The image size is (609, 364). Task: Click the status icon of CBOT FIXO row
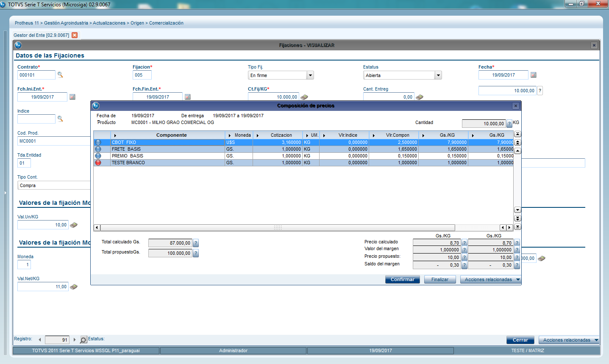[98, 142]
